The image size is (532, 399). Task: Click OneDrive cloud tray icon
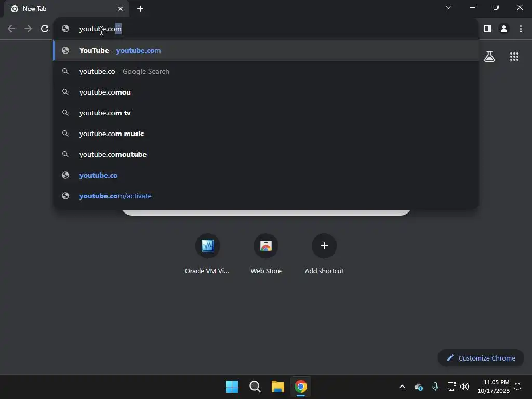[419, 387]
